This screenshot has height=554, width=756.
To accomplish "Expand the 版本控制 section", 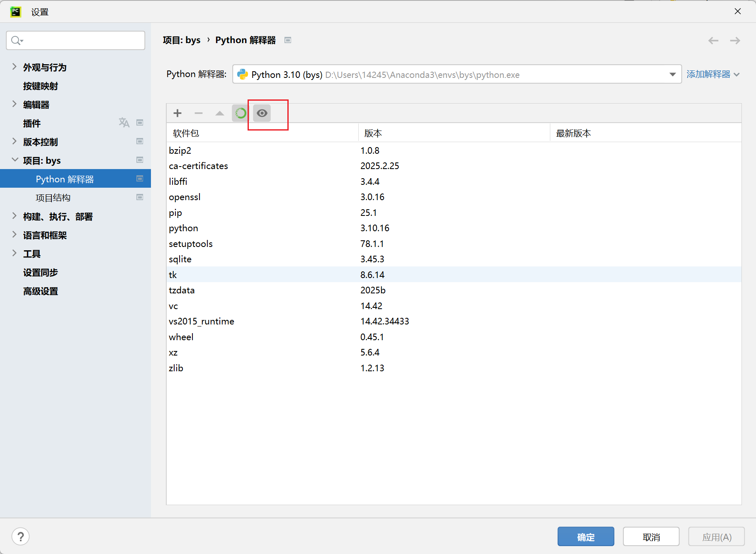I will coord(15,141).
